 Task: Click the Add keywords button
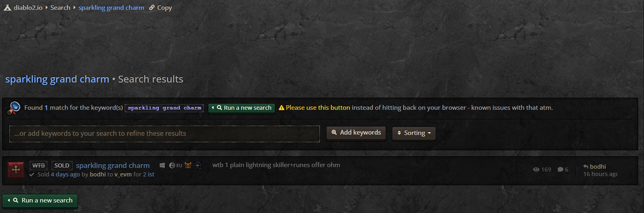356,133
